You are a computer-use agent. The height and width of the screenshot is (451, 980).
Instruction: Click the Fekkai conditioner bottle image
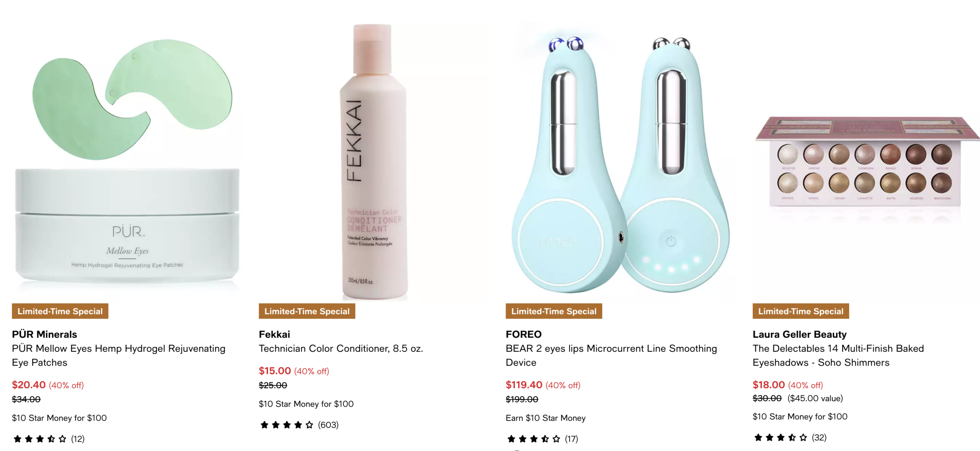point(373,161)
